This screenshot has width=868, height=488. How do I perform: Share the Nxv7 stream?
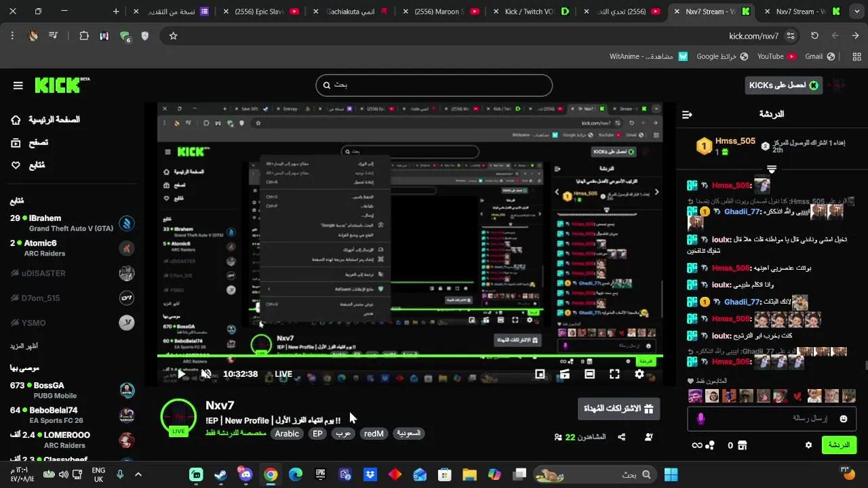[622, 437]
